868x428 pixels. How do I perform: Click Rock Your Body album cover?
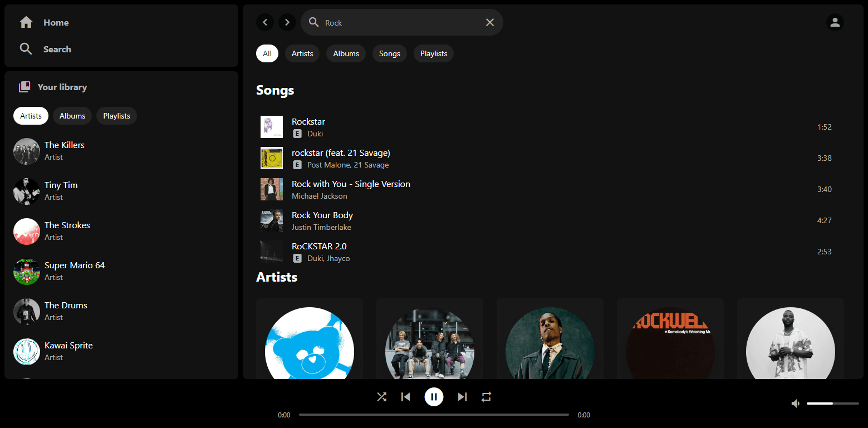[x=272, y=220]
